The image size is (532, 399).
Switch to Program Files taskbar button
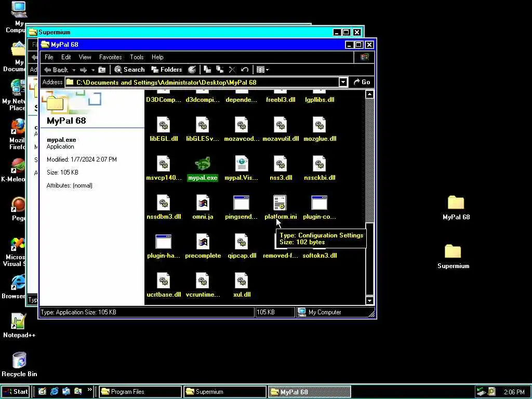click(140, 392)
